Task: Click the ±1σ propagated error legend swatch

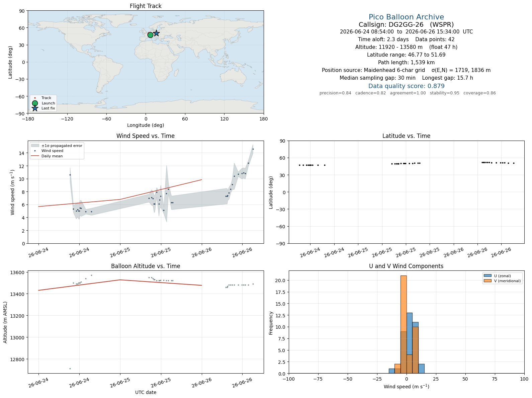Action: pyautogui.click(x=35, y=146)
